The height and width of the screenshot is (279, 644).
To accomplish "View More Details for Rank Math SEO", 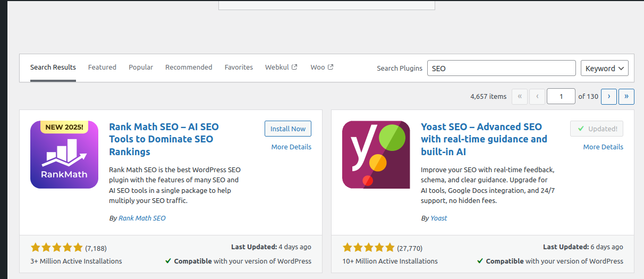I will [291, 147].
